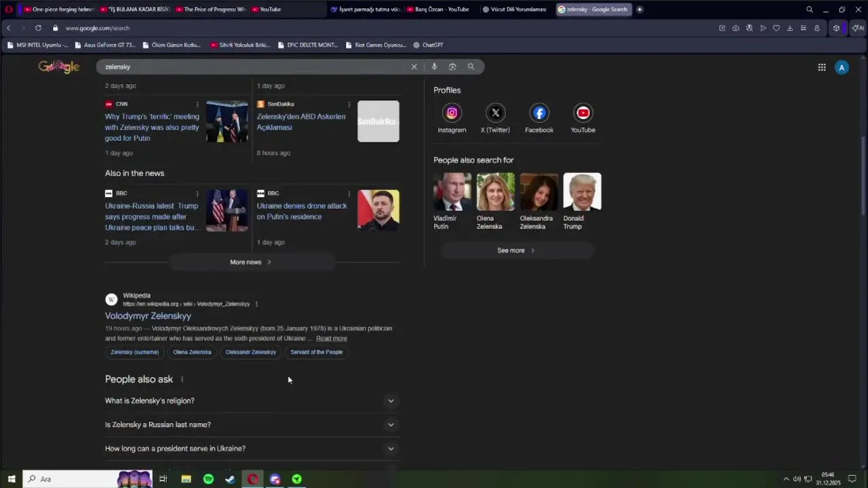
Task: Select the 'Oleksandr Zelenskyy' chip
Action: pyautogui.click(x=251, y=352)
